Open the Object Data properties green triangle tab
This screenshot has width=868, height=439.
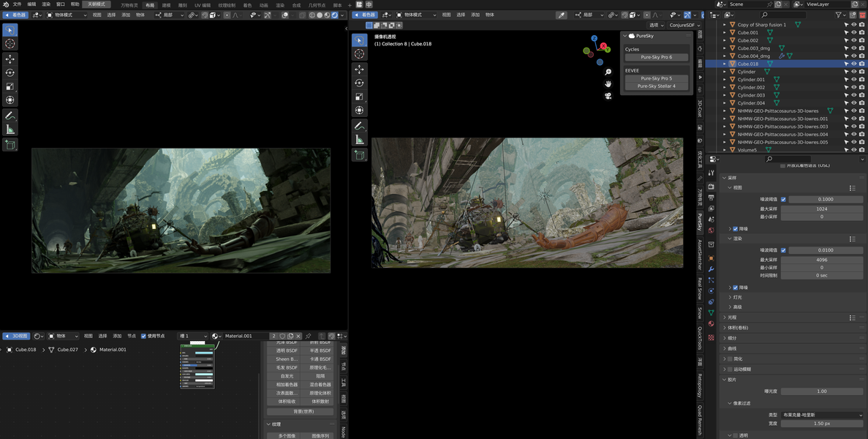tap(712, 312)
